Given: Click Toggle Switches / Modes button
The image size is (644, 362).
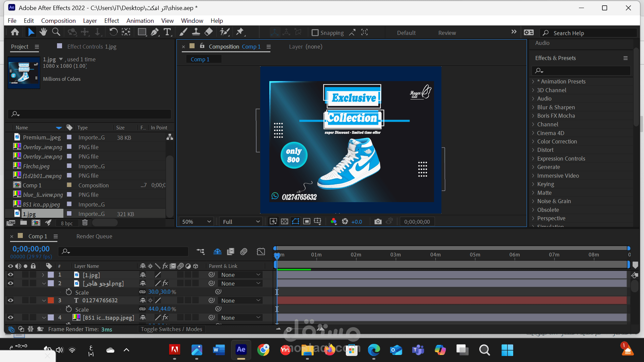Looking at the screenshot, I should pos(171,329).
